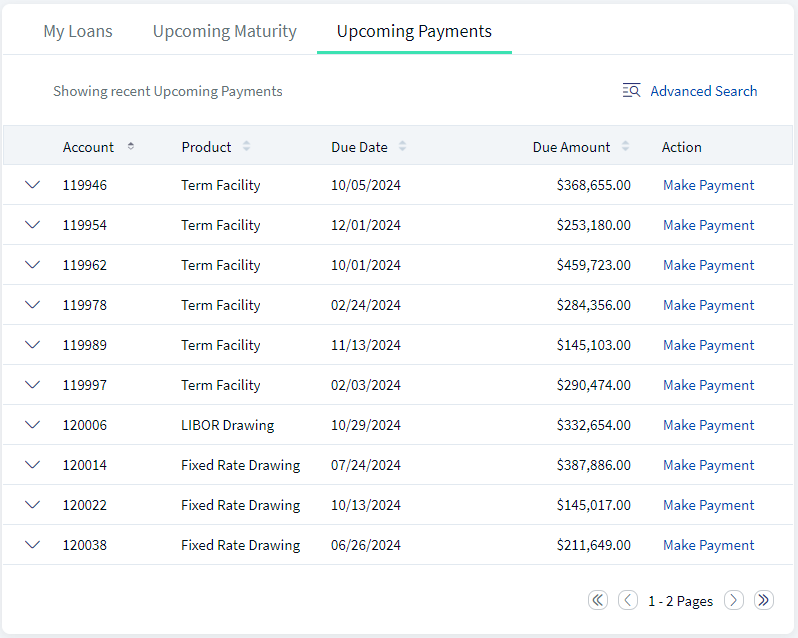Make Payment for account 120022
The image size is (798, 638).
(708, 505)
